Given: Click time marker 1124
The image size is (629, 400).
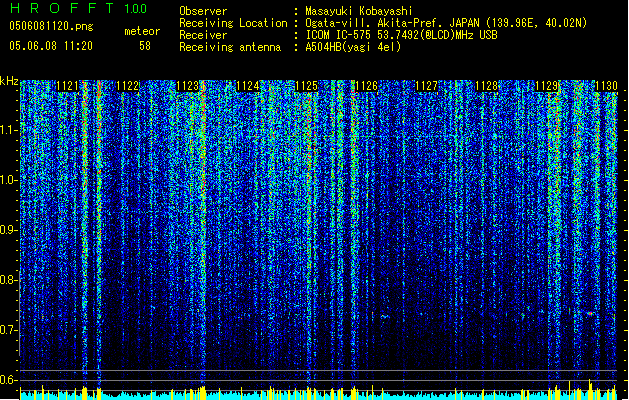Looking at the screenshot, I should click(248, 86).
